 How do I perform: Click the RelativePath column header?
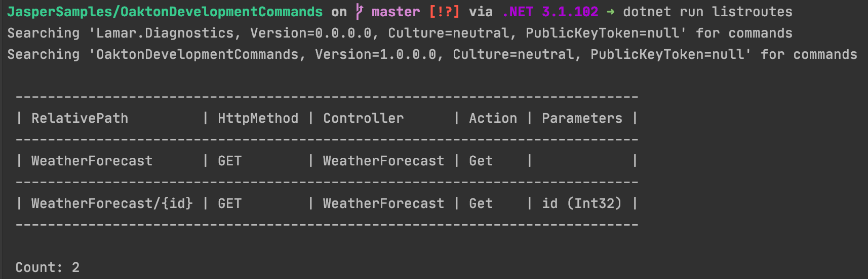click(80, 118)
